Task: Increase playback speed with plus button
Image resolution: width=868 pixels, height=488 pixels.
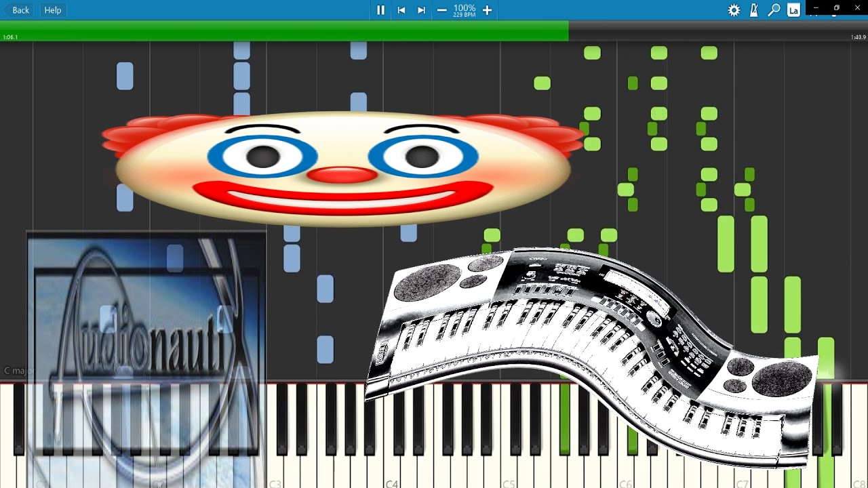Action: 487,10
